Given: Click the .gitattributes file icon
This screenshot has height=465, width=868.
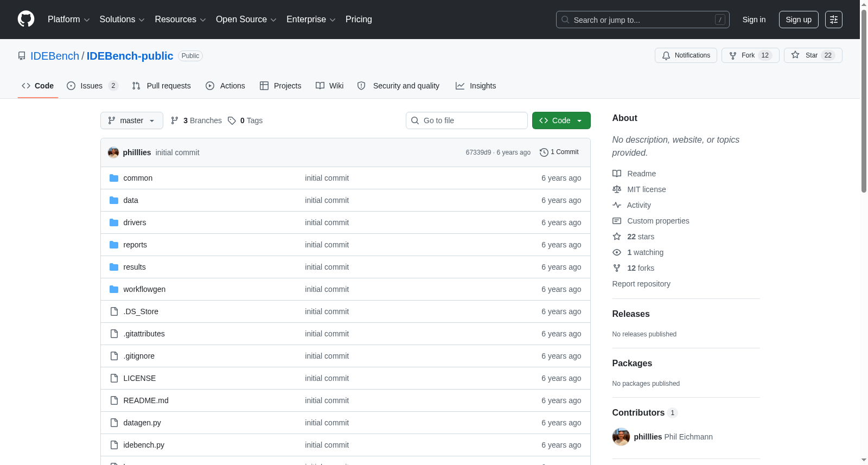Looking at the screenshot, I should click(114, 334).
